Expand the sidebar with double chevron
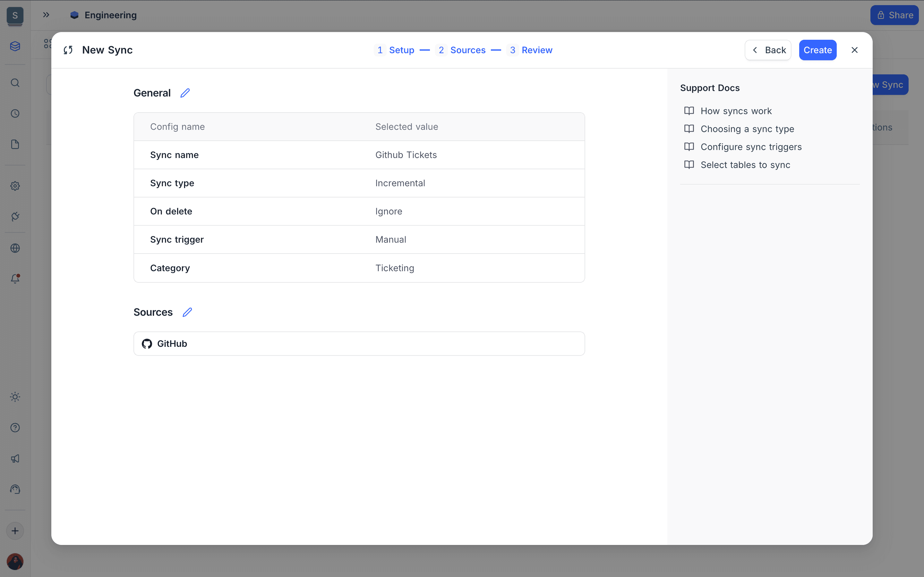Screen dimensions: 924x577 (46, 15)
